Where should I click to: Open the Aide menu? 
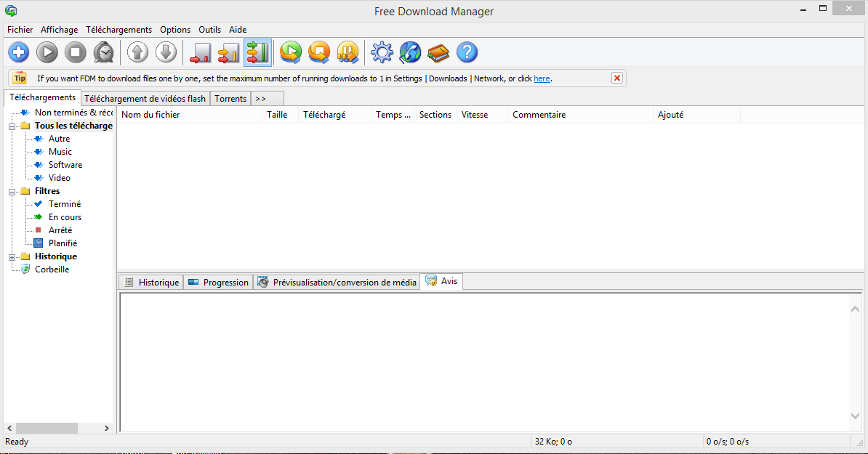click(238, 30)
